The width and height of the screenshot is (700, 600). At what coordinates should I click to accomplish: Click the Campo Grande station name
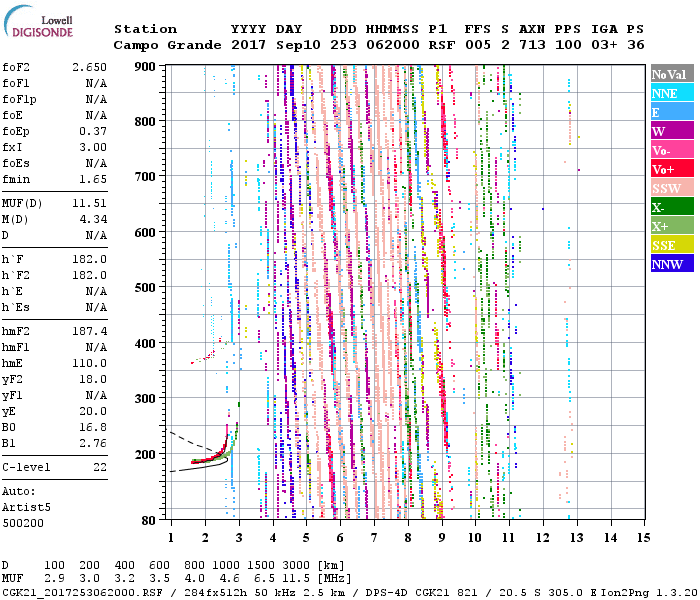pos(160,45)
